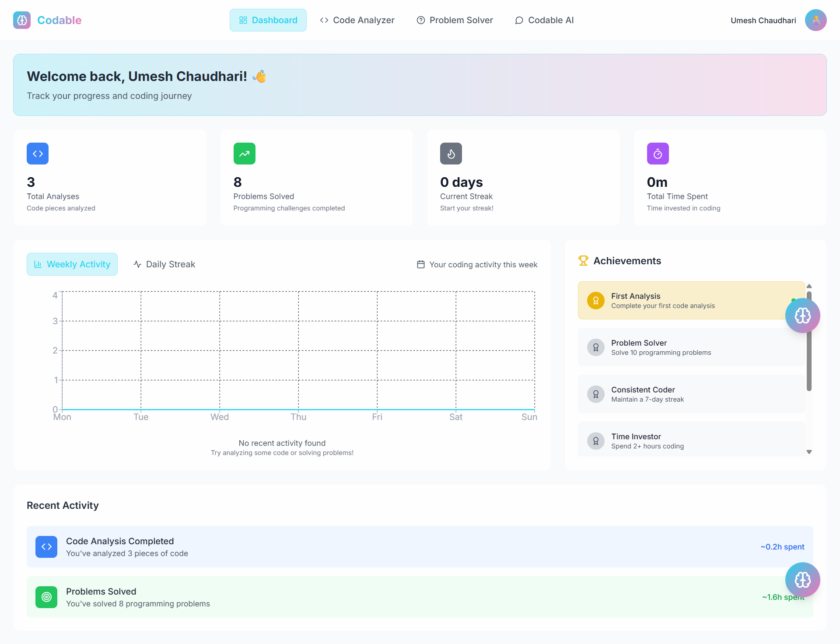Click the Achievements trophy icon
This screenshot has height=644, width=840.
tap(583, 261)
